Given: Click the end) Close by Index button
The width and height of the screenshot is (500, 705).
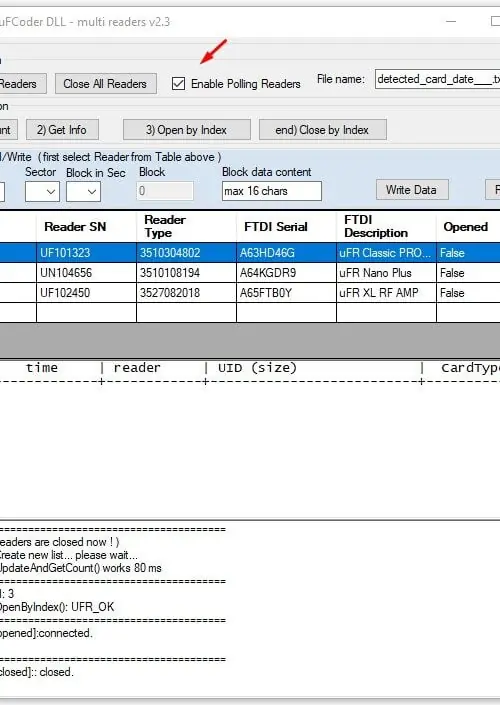Looking at the screenshot, I should 322,130.
